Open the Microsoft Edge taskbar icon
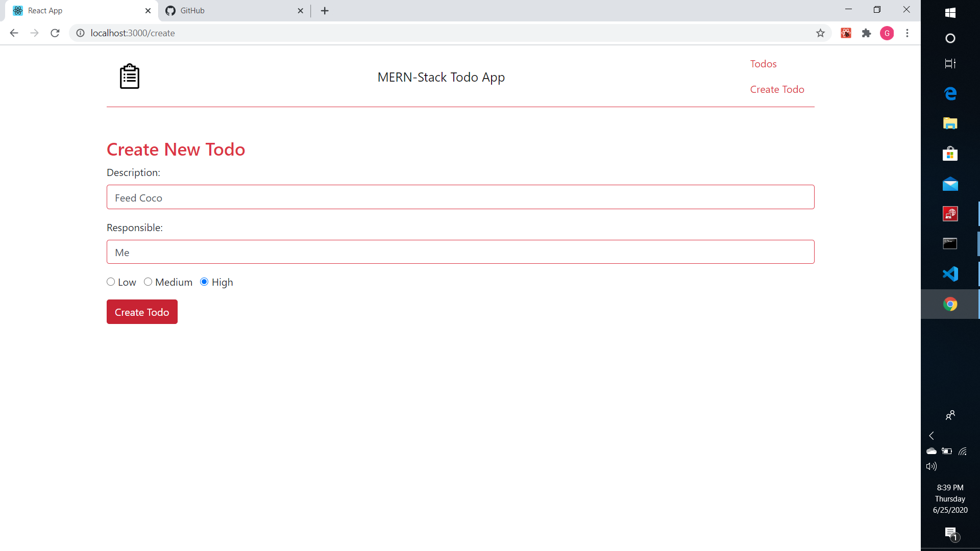 tap(950, 93)
